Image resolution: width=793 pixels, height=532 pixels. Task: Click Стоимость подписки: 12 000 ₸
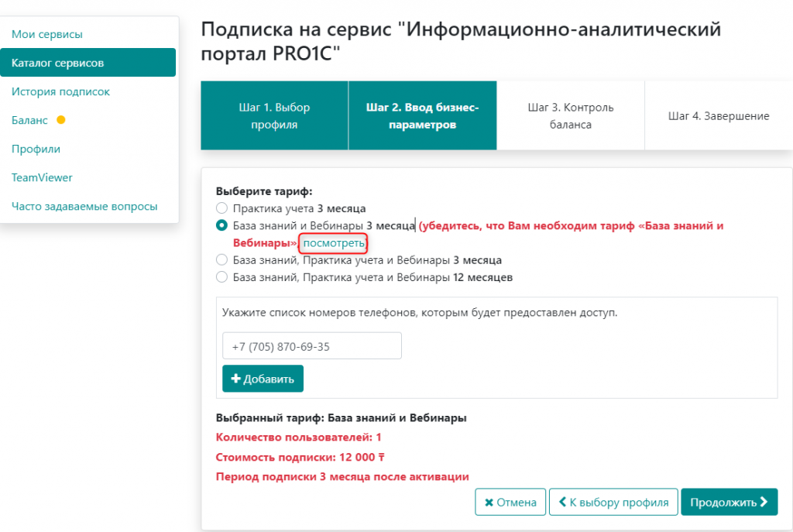tap(300, 457)
